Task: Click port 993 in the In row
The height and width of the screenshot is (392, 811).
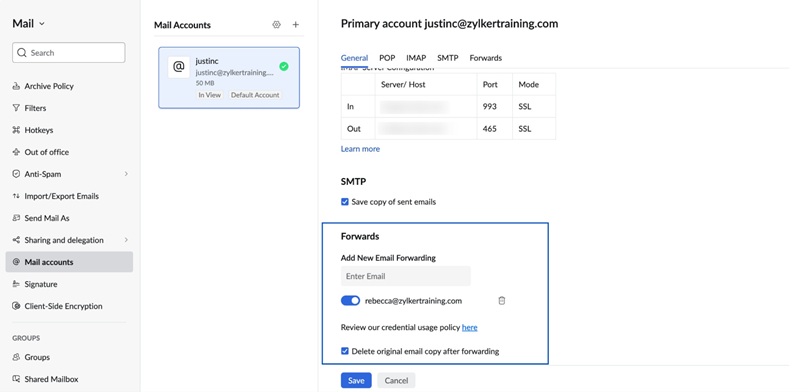Action: coord(489,107)
